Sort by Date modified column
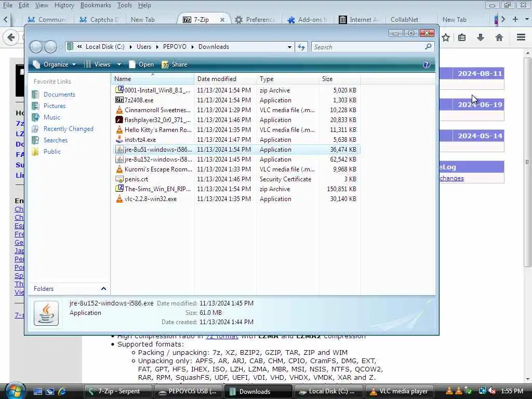This screenshot has width=532, height=399. pos(225,79)
